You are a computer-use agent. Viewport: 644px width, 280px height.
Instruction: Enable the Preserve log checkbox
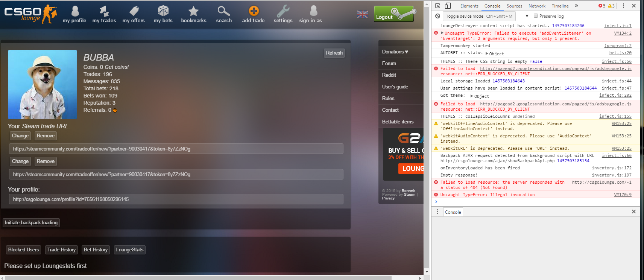(536, 16)
